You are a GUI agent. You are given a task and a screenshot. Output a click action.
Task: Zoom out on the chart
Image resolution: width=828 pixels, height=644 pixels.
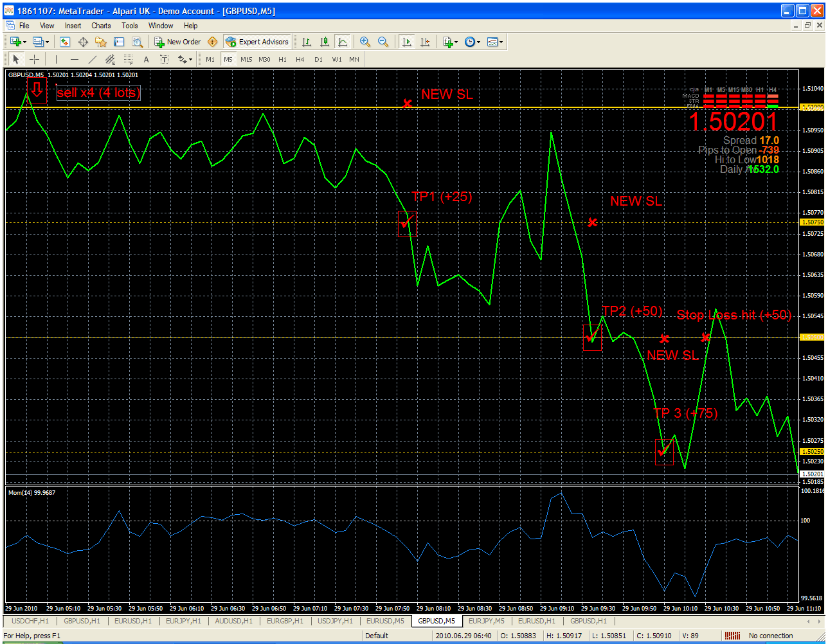(383, 42)
